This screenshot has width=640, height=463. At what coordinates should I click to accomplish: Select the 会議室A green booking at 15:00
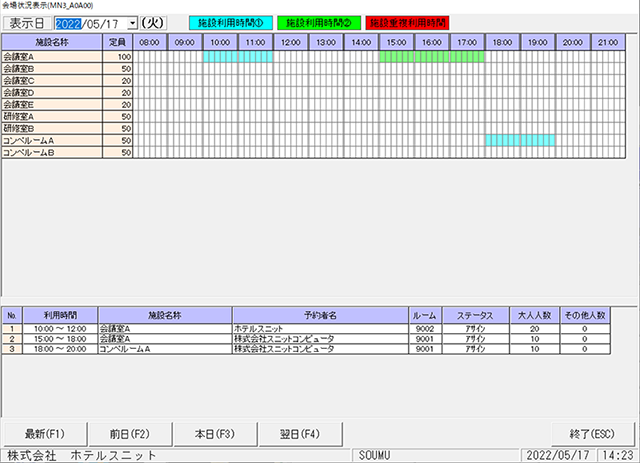tap(432, 57)
